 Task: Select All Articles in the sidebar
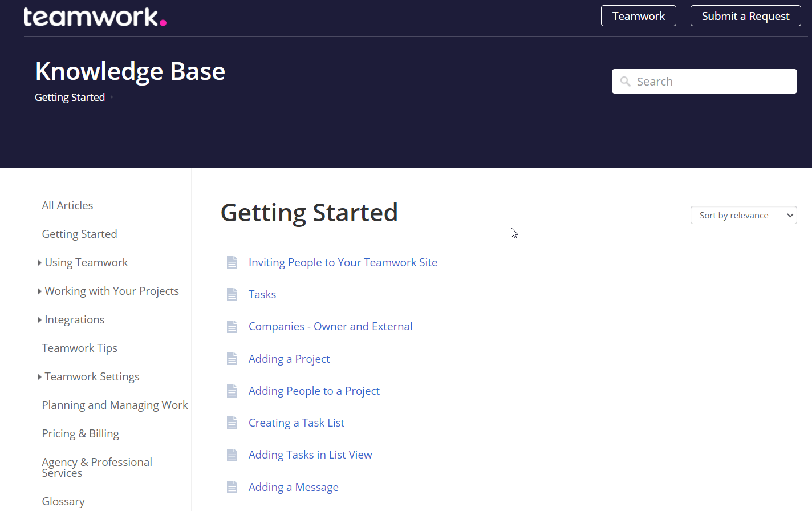[67, 205]
